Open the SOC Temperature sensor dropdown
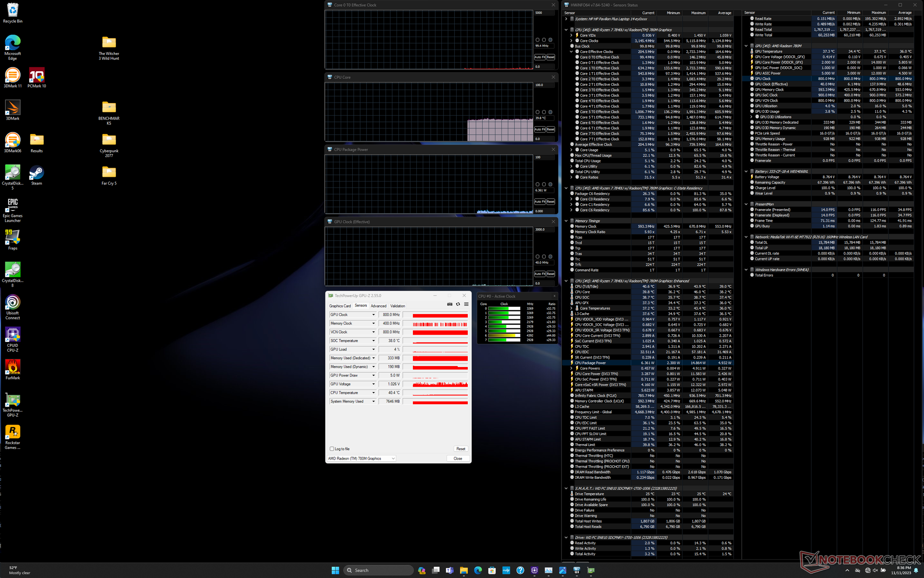Viewport: 924px width, 578px height. point(373,341)
